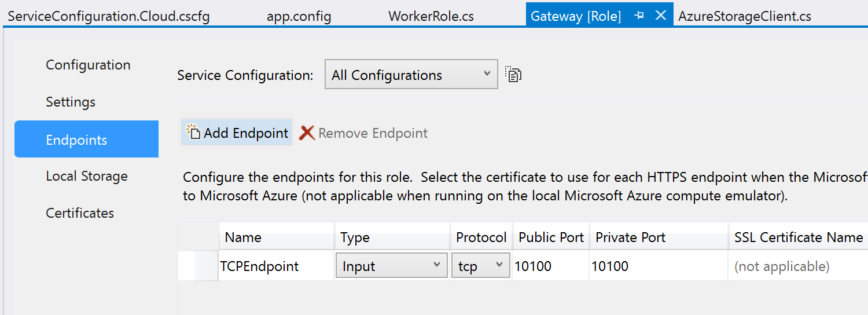868x315 pixels.
Task: Click the TCPEndpoint name cell
Action: [x=260, y=266]
